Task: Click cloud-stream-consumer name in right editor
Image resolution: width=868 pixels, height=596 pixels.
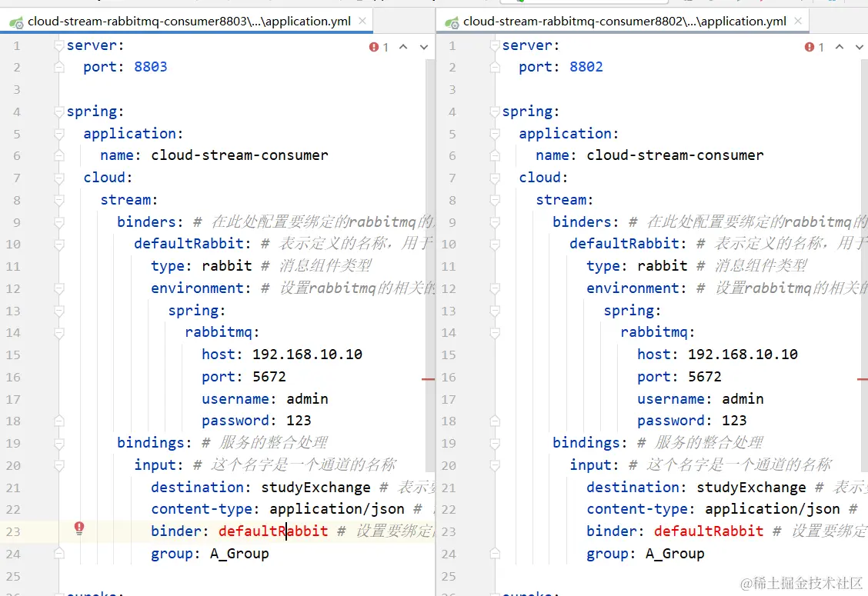Action: [x=676, y=155]
